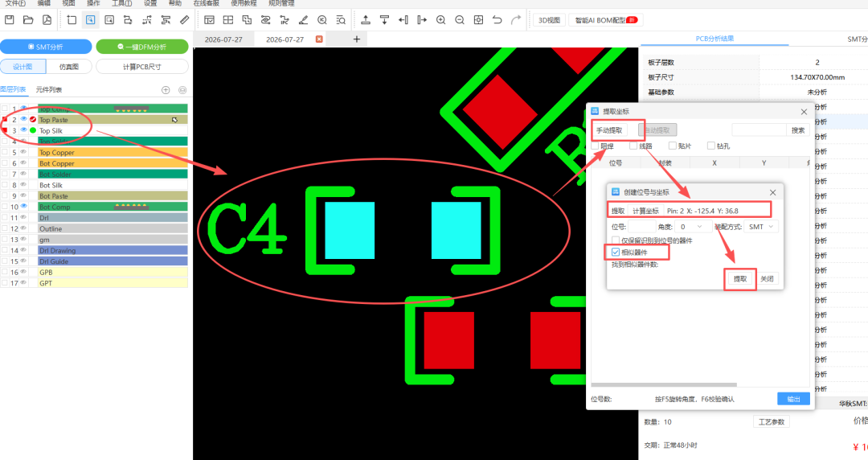Click the circle icon next to add layer
This screenshot has width=868, height=460.
point(182,90)
